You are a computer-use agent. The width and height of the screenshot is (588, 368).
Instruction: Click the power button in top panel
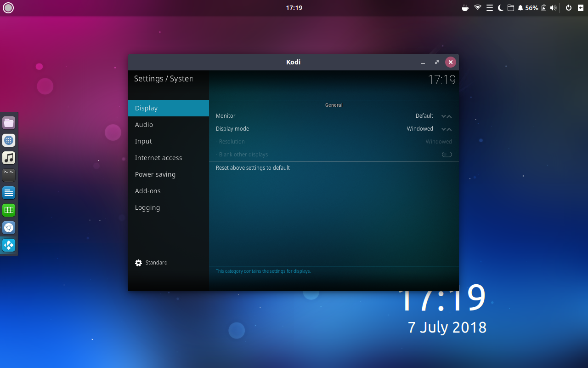pyautogui.click(x=568, y=8)
